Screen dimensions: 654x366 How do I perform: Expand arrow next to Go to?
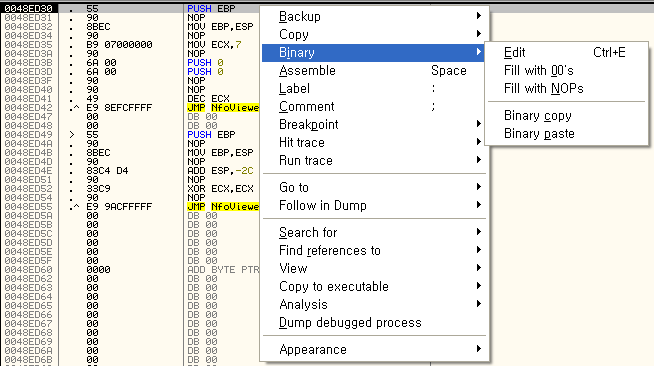tap(479, 187)
